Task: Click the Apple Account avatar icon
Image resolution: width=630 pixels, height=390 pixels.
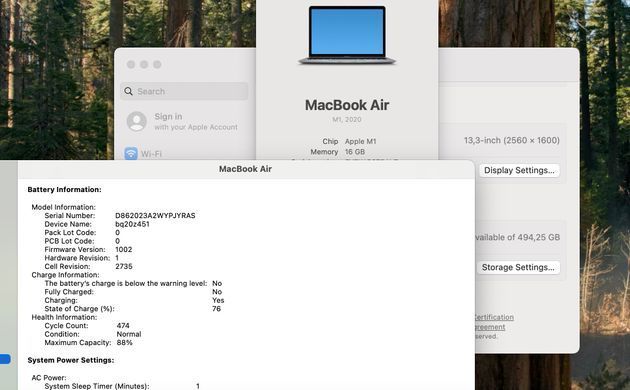Action: click(x=137, y=121)
